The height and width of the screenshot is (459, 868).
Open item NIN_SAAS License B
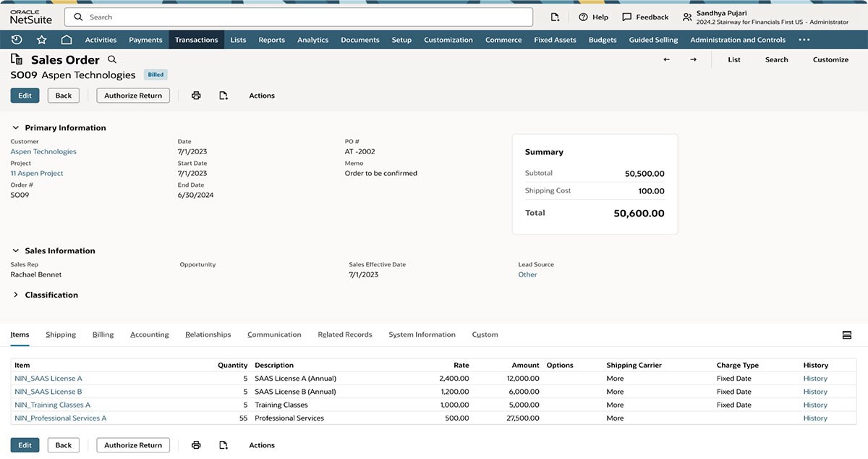[48, 392]
